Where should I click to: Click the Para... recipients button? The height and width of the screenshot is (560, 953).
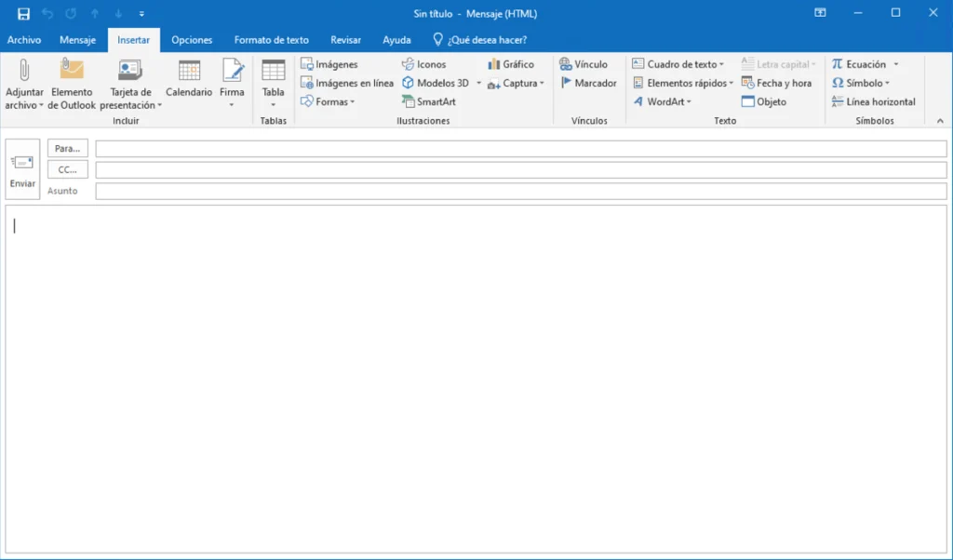click(x=68, y=149)
